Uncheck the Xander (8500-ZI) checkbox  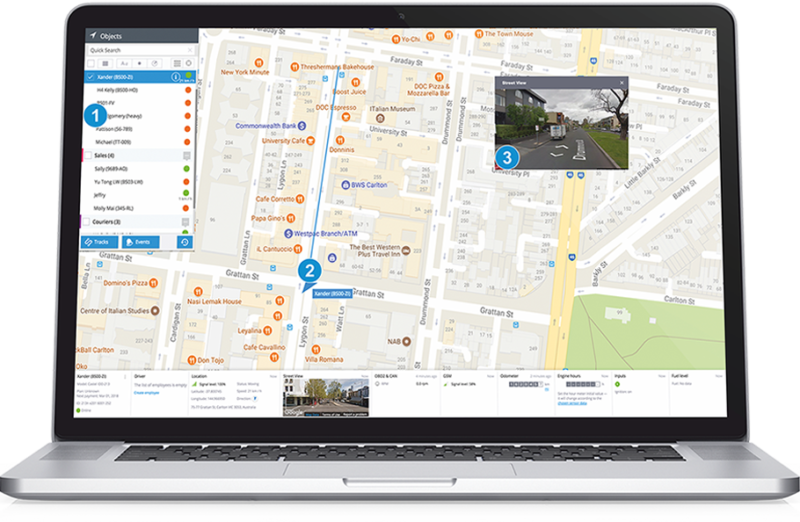[x=90, y=77]
